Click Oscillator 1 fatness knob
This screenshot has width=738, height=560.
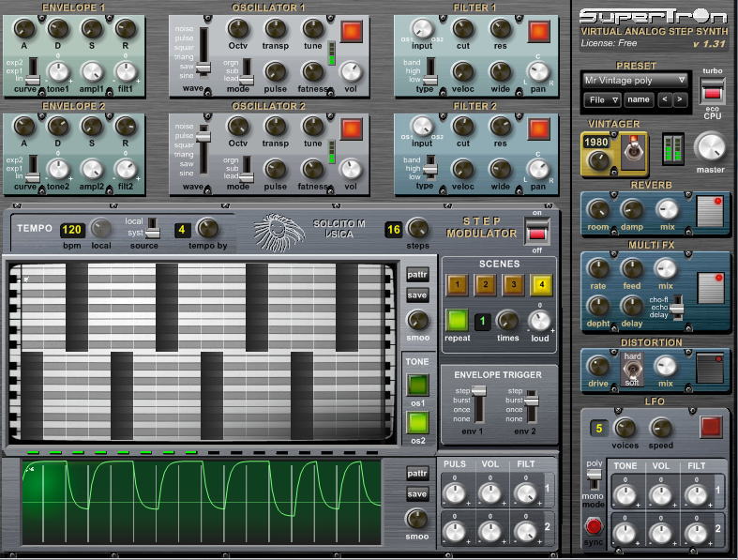tap(312, 72)
